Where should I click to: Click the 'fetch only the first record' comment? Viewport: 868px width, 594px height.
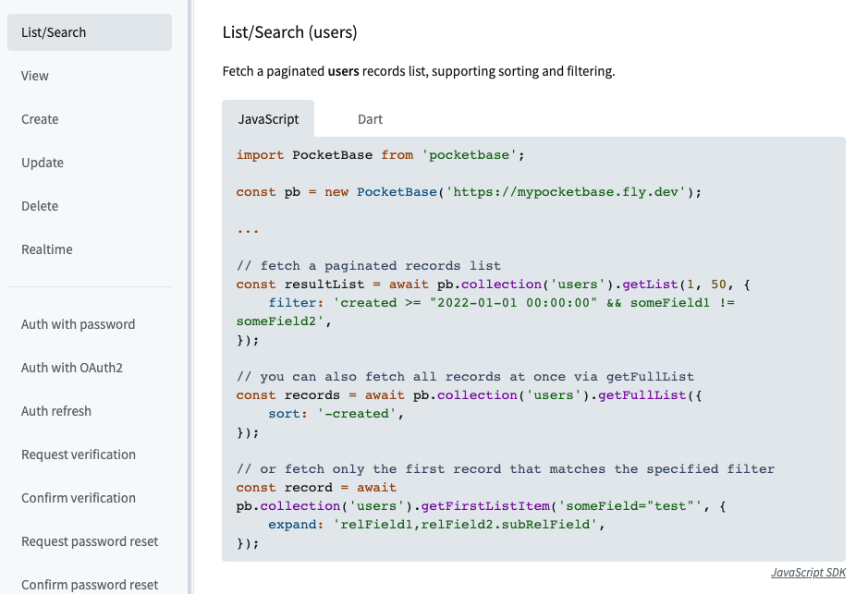506,469
